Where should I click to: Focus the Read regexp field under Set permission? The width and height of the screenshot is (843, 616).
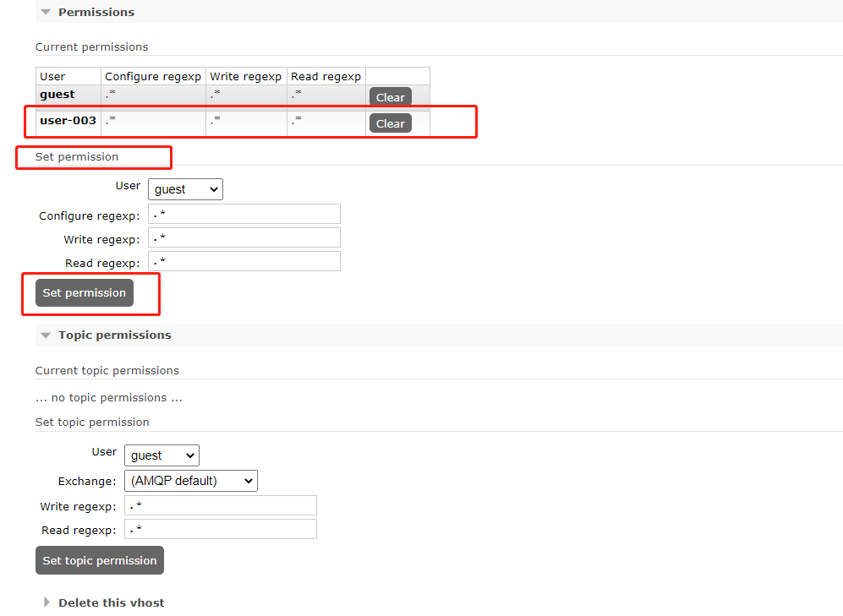[244, 261]
